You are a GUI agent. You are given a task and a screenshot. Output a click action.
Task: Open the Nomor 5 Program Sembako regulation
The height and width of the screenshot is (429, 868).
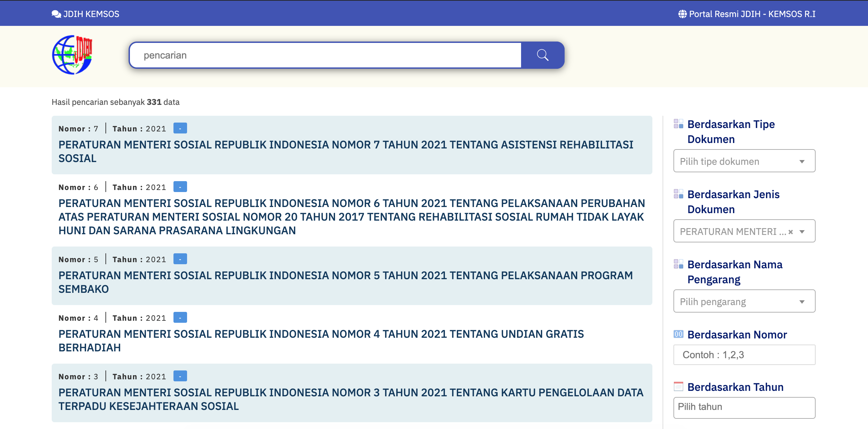pos(346,282)
